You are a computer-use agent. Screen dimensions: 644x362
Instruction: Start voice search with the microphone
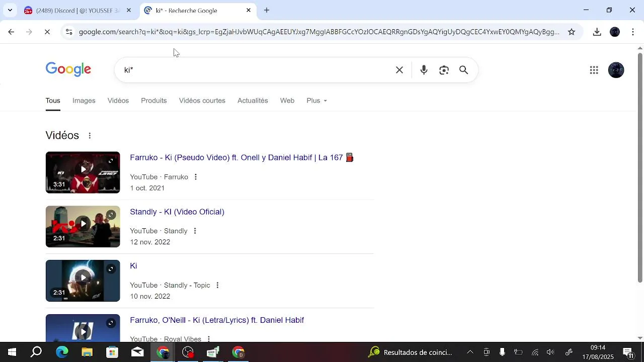click(x=424, y=70)
